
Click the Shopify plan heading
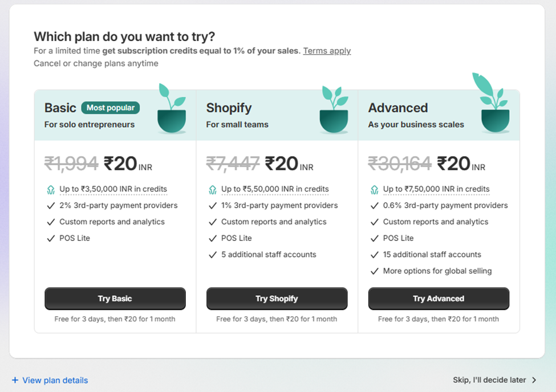point(229,108)
